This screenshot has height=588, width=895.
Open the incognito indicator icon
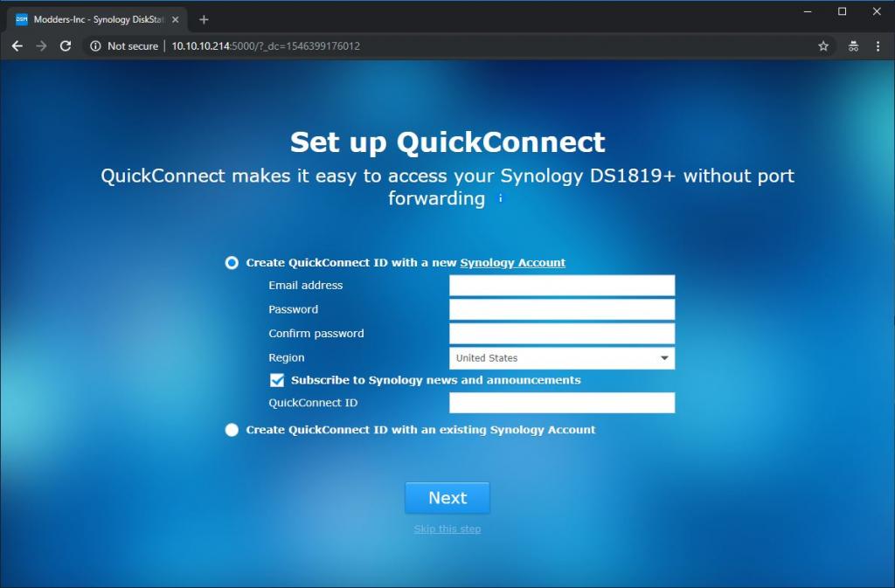[x=853, y=46]
